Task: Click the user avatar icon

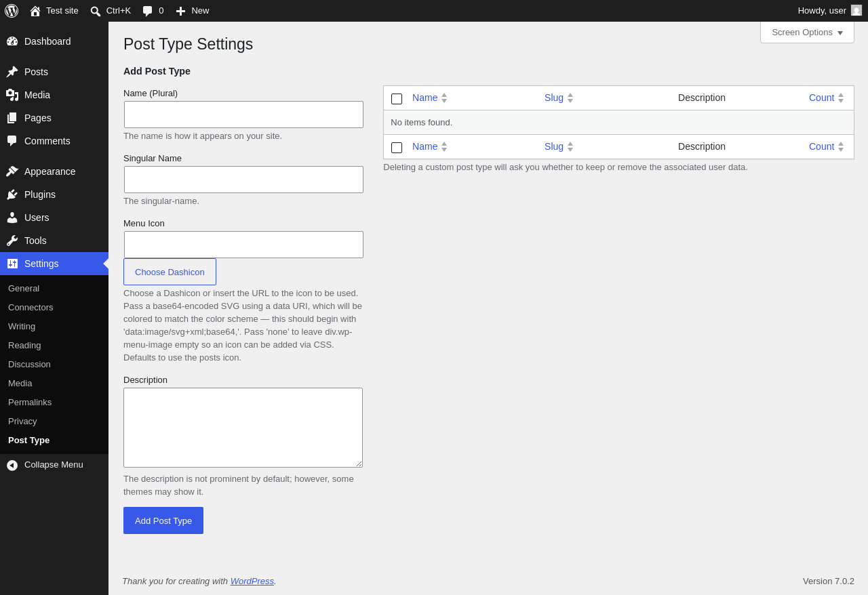Action: (x=856, y=10)
